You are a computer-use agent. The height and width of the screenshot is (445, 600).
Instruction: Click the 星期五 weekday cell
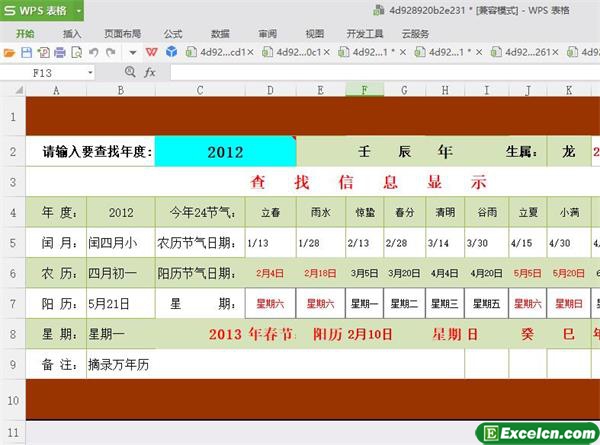coord(487,304)
